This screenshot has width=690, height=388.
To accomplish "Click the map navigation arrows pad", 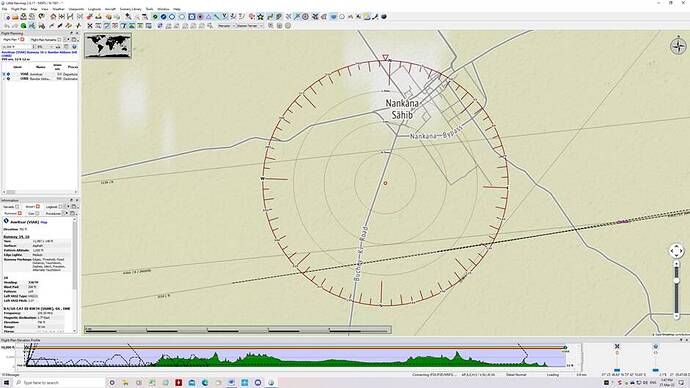I will point(676,251).
